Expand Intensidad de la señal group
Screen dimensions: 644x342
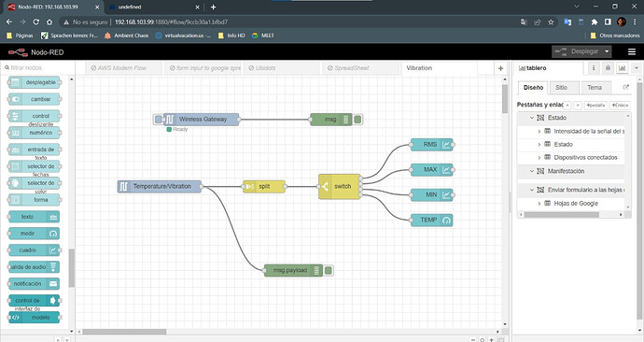coord(539,131)
